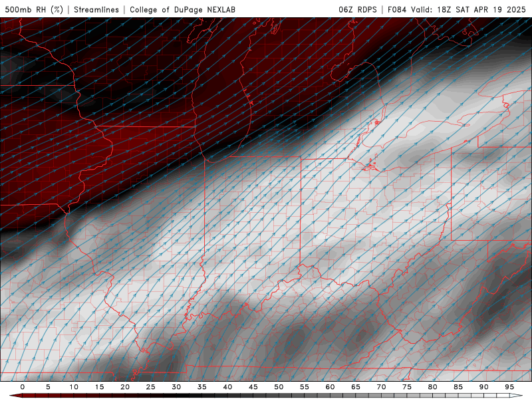
Task: Click 'College of DuPage NEXLAB' header text
Action: (182, 9)
